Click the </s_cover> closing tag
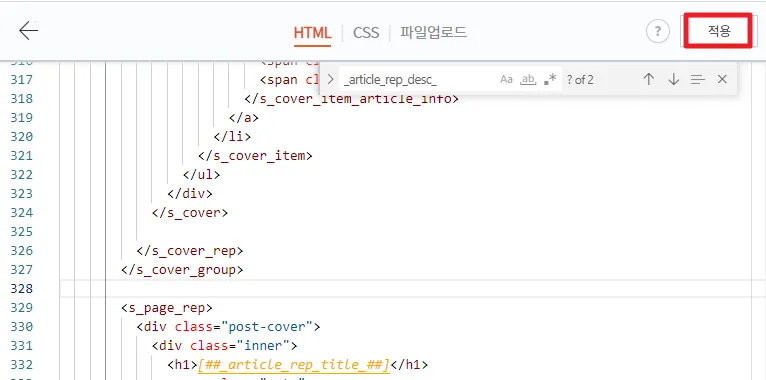 coord(190,212)
